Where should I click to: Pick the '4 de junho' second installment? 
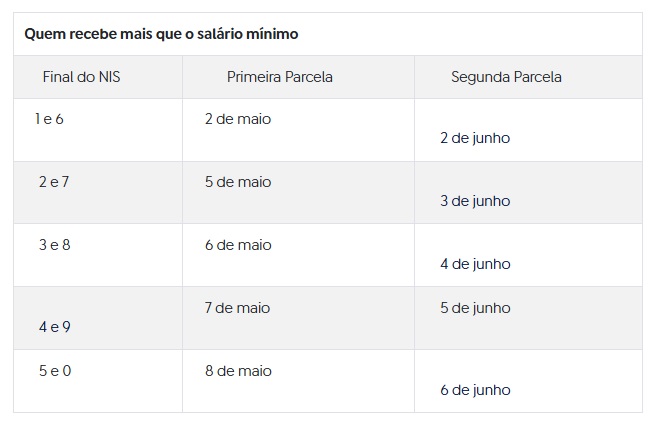(475, 264)
